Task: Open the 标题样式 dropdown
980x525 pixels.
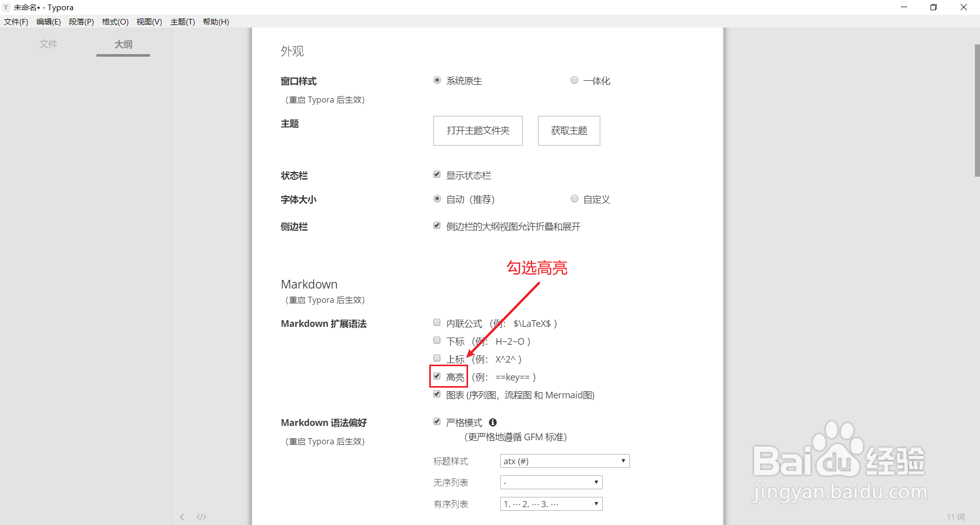Action: pos(564,461)
